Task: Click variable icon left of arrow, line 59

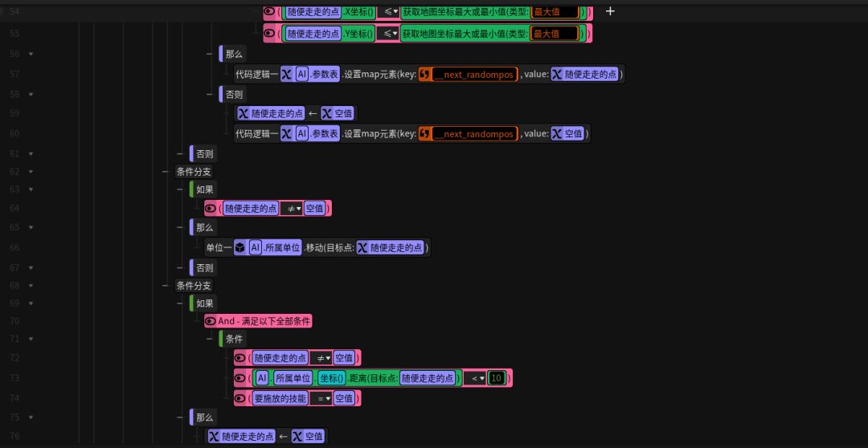Action: (244, 114)
